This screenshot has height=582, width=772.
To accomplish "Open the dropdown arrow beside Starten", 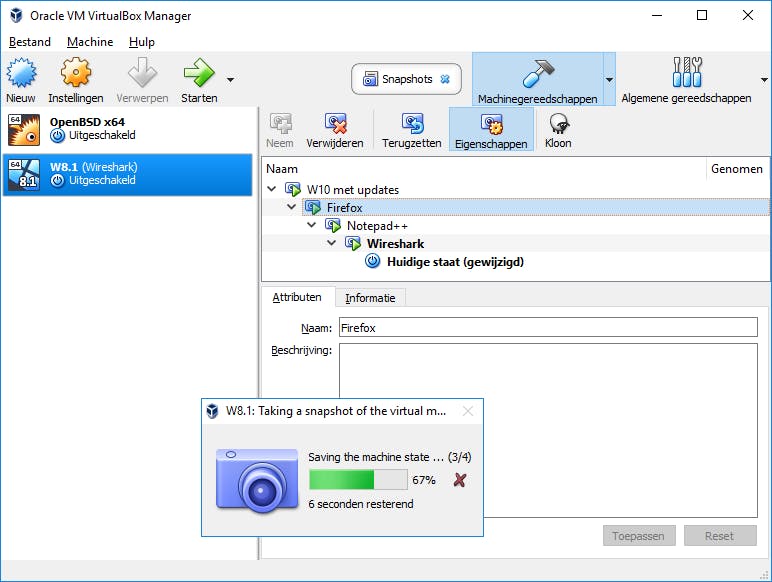I will point(230,79).
